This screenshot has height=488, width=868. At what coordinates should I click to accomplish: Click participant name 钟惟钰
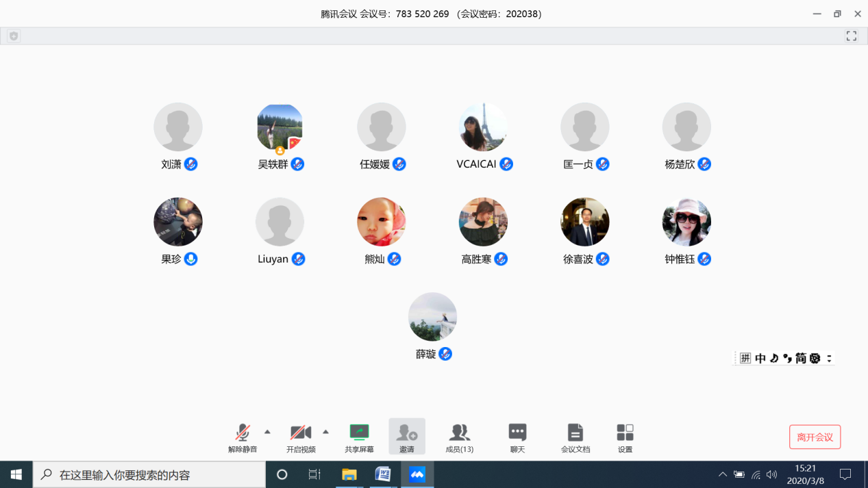[x=680, y=259]
